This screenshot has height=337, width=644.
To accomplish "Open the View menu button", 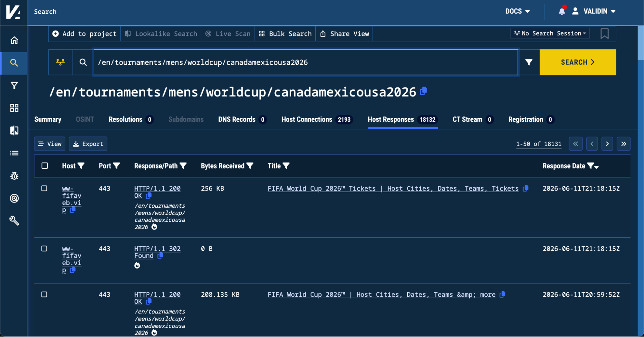I will click(x=50, y=144).
